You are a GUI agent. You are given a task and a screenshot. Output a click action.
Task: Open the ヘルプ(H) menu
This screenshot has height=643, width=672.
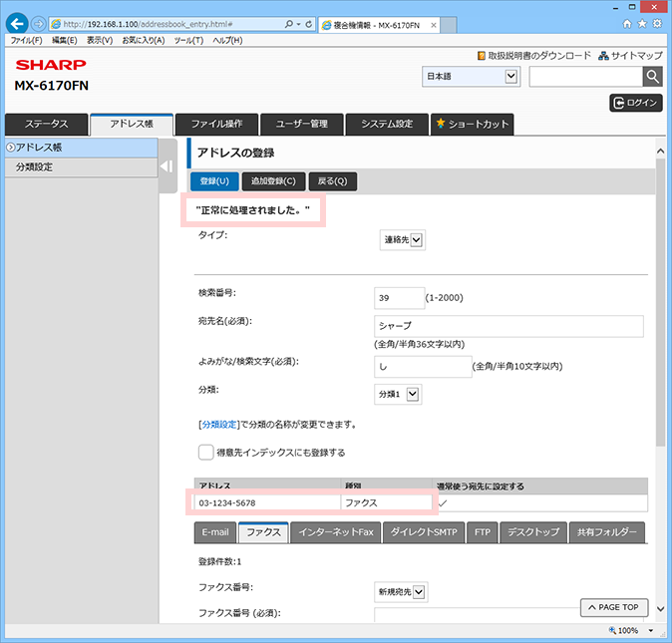coord(227,40)
